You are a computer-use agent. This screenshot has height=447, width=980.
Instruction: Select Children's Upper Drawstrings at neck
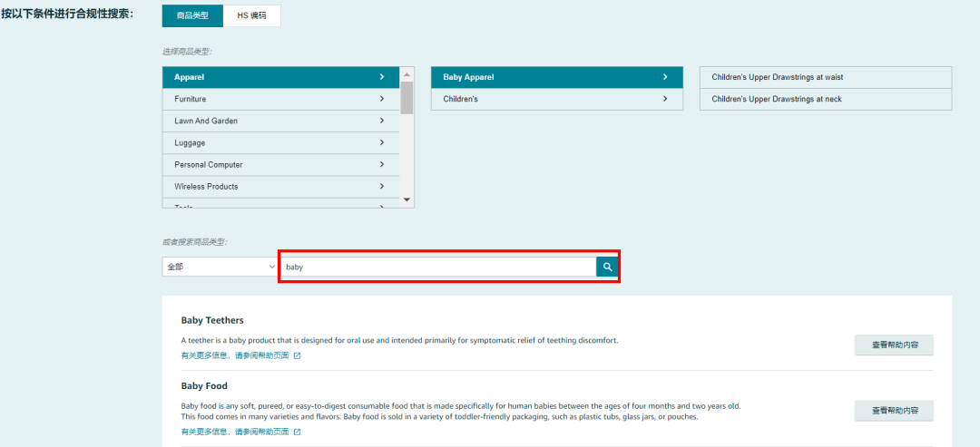825,99
